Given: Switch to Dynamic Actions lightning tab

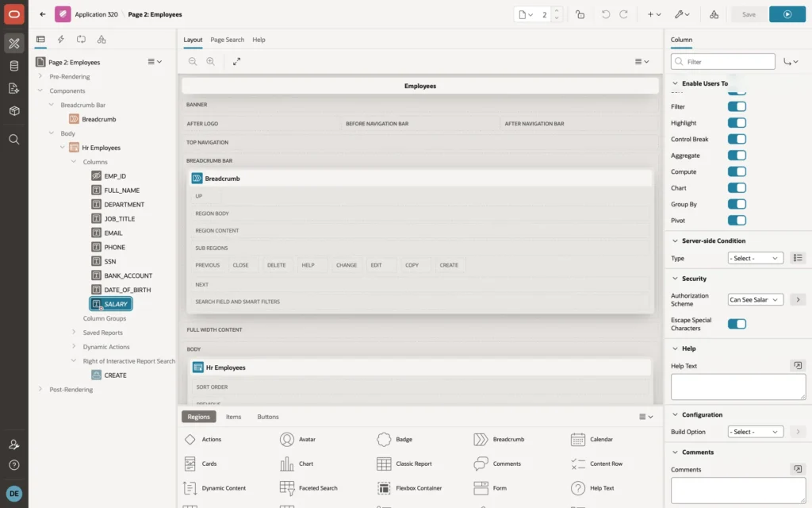Looking at the screenshot, I should [60, 40].
